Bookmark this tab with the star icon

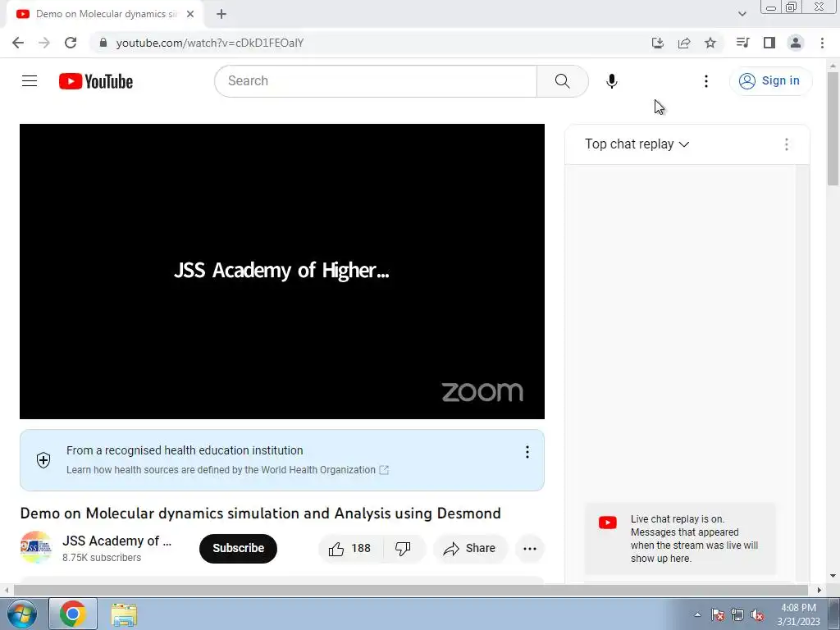pyautogui.click(x=710, y=43)
